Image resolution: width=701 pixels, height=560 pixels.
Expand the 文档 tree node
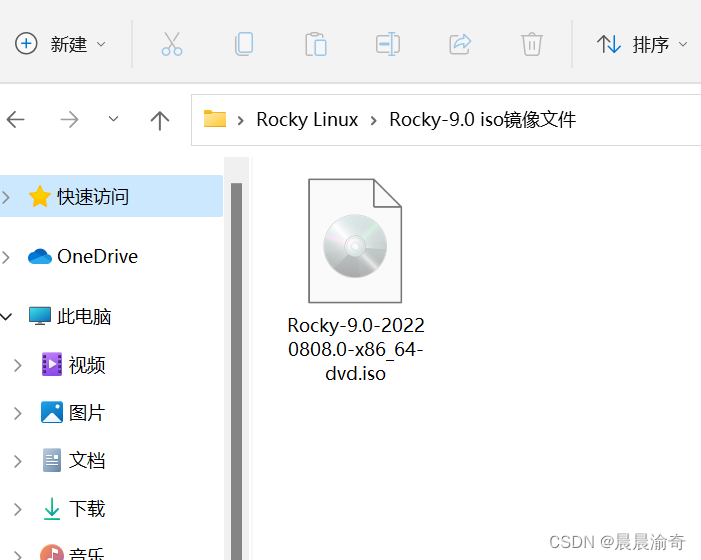tap(17, 461)
